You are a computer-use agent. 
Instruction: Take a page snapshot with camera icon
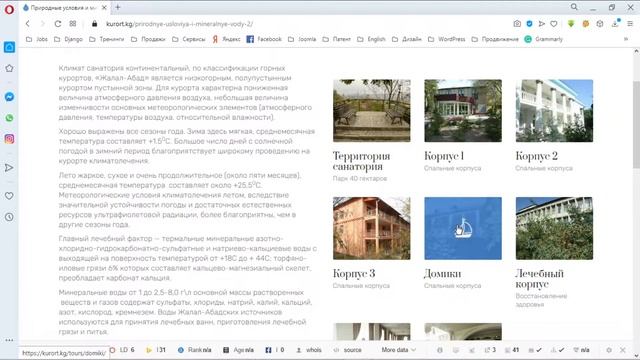tap(517, 24)
